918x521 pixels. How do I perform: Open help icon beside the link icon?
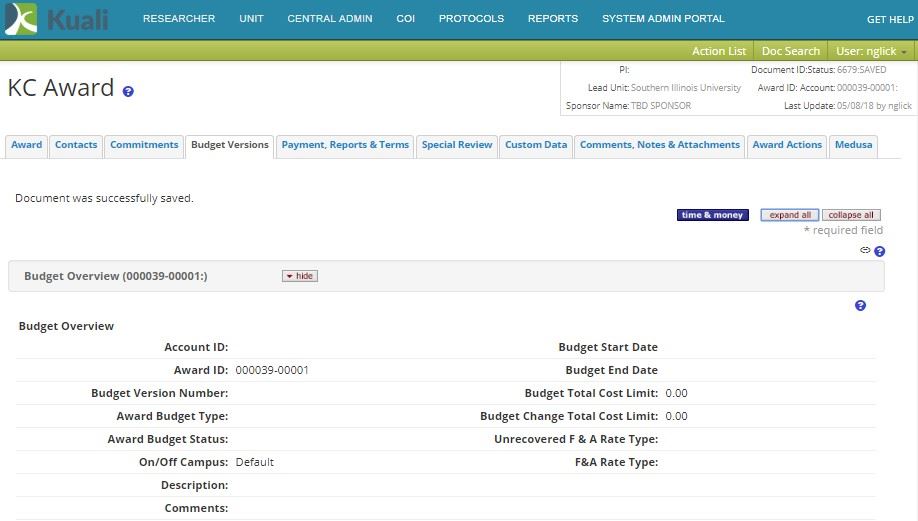(880, 252)
